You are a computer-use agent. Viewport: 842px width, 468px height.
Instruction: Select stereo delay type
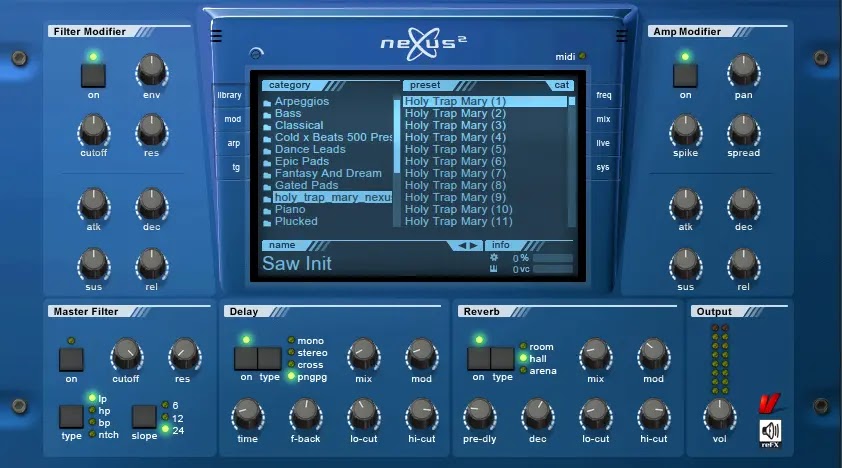(x=291, y=353)
